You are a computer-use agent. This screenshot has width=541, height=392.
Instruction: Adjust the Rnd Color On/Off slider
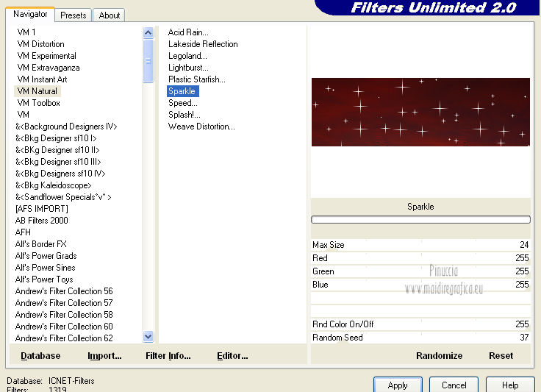(x=420, y=324)
